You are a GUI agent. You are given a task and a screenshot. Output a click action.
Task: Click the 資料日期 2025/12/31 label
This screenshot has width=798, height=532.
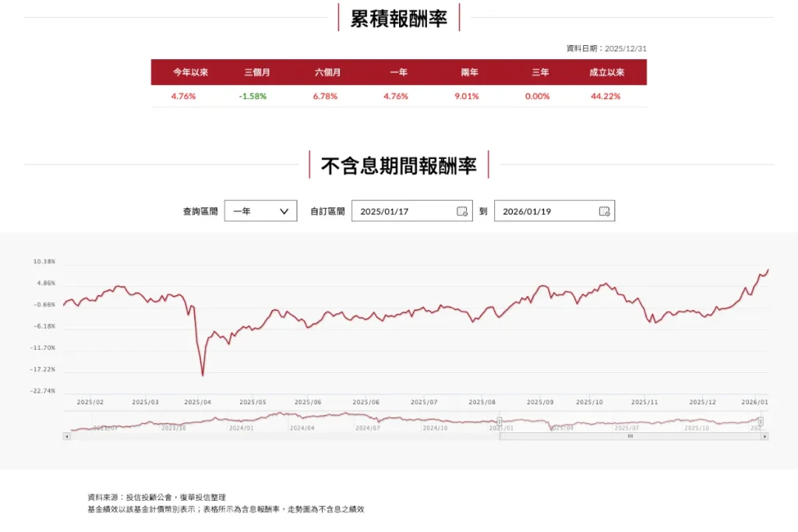click(x=606, y=48)
